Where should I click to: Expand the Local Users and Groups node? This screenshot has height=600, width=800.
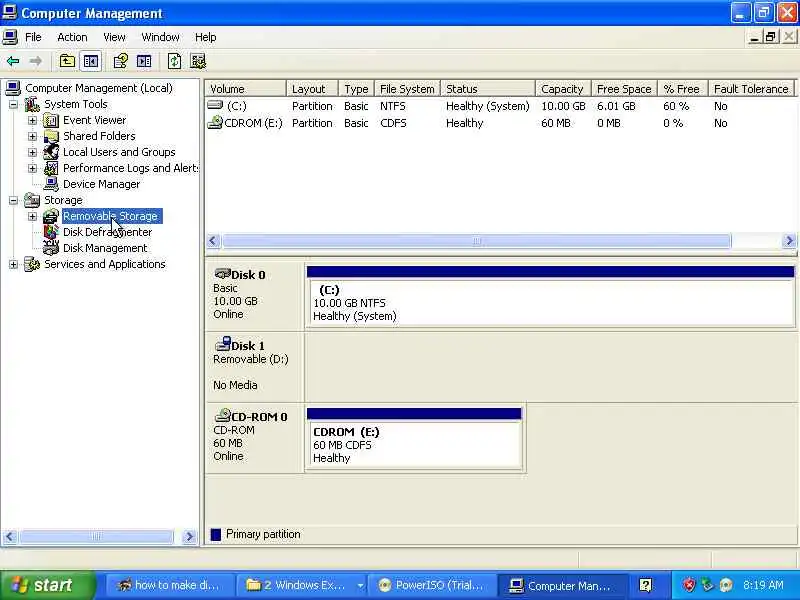[x=32, y=152]
